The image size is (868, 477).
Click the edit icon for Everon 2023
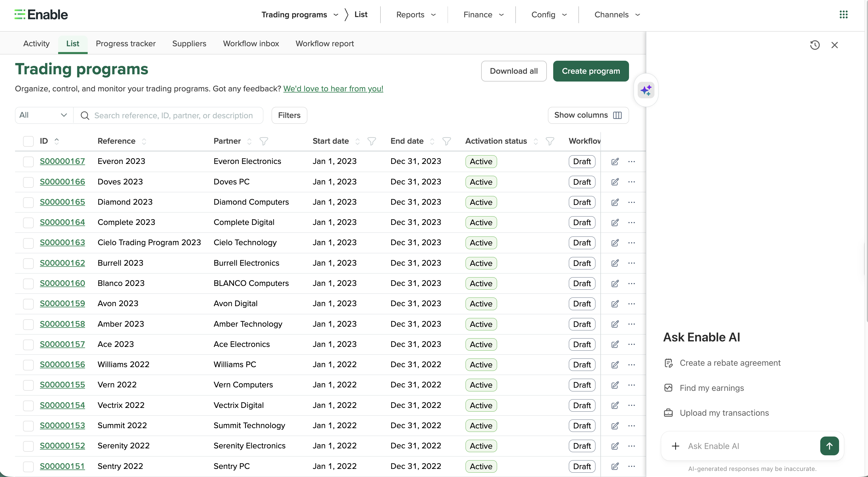click(x=615, y=162)
